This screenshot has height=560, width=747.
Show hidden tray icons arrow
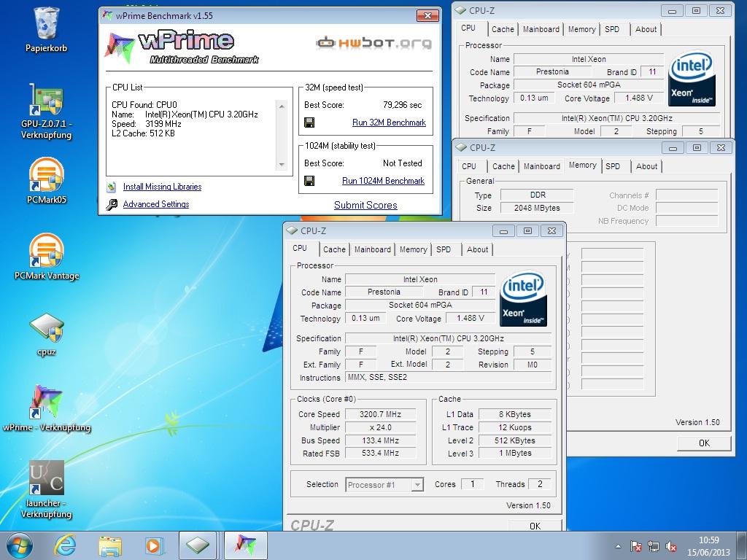(x=618, y=546)
